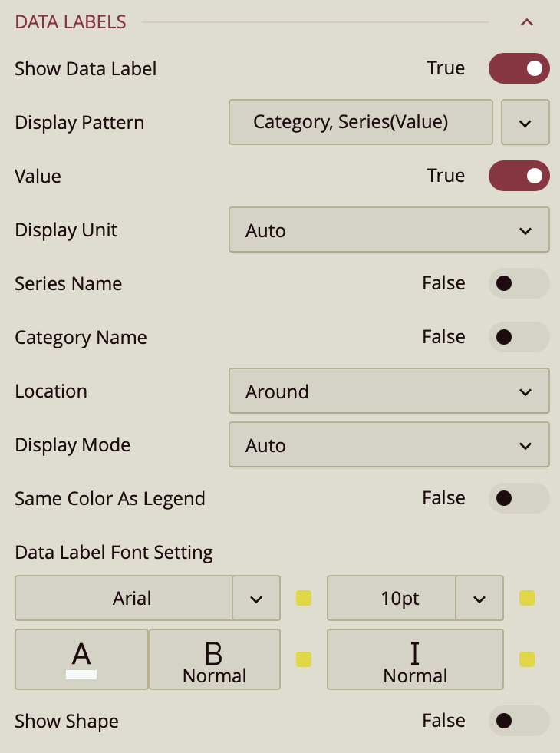Click the underlined A font style icon
The width and height of the screenshot is (560, 753).
coord(81,659)
